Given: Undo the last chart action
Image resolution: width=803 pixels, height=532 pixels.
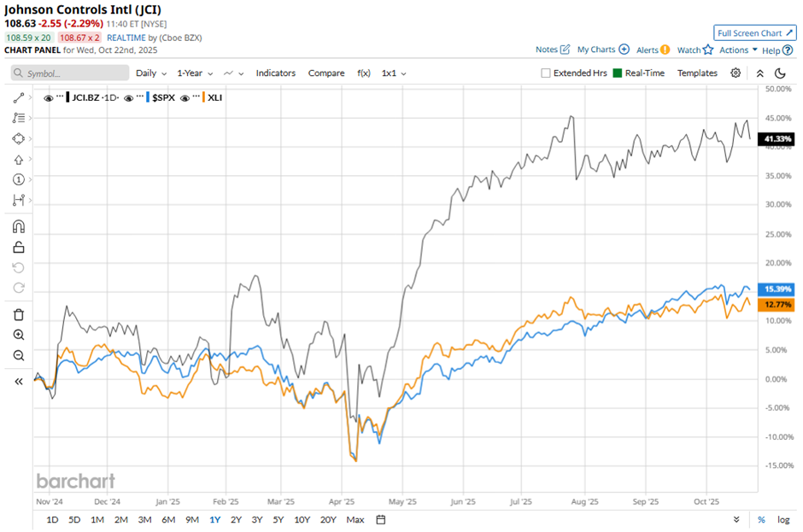Looking at the screenshot, I should click(x=19, y=268).
